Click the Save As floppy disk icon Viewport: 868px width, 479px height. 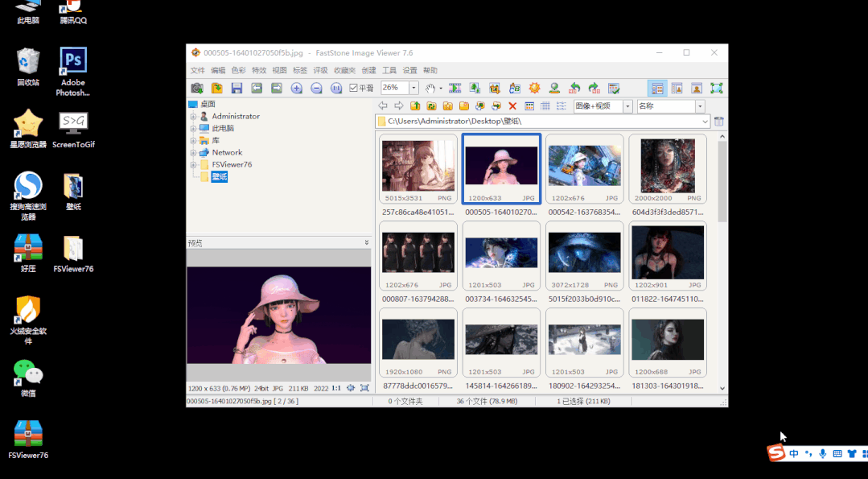pos(237,88)
